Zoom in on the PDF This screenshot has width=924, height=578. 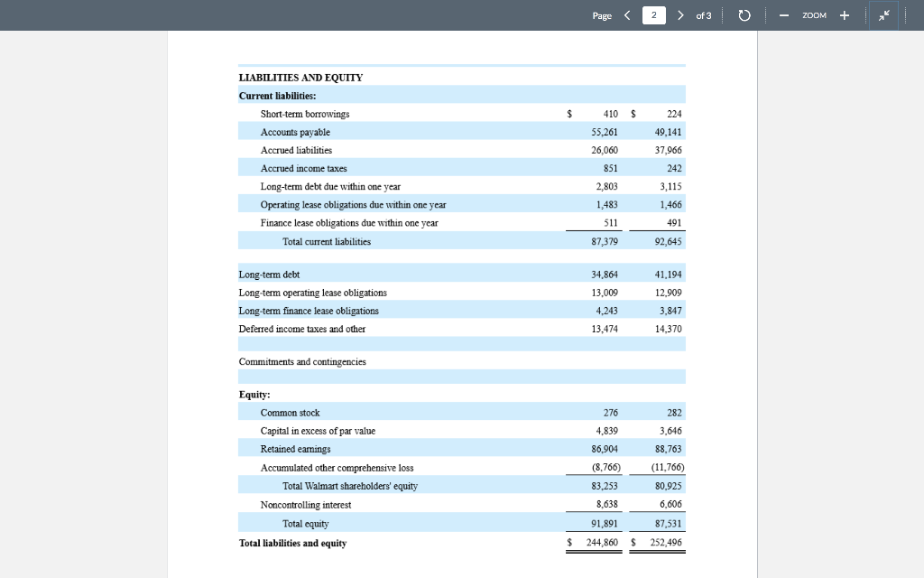point(844,15)
